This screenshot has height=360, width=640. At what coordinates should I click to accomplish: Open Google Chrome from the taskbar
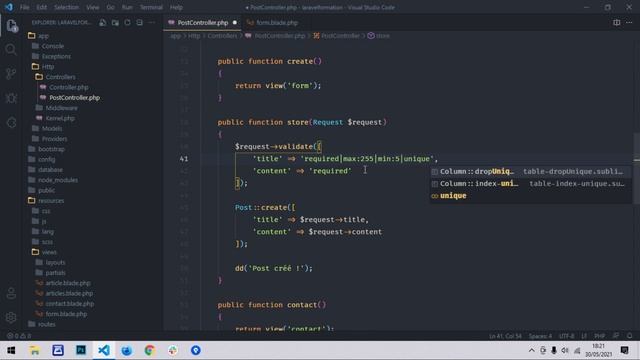pos(149,350)
